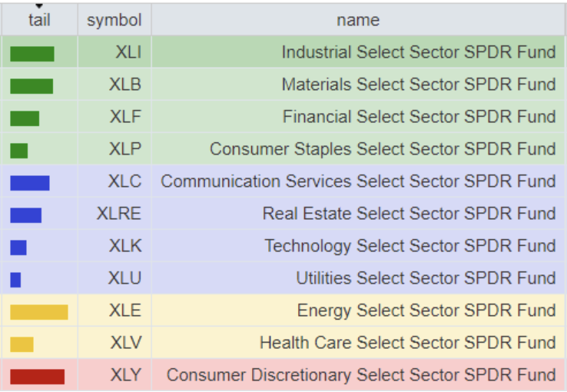This screenshot has height=392, width=567.
Task: Open Industrial Select Sector SPDR Fund row
Action: pyautogui.click(x=418, y=52)
